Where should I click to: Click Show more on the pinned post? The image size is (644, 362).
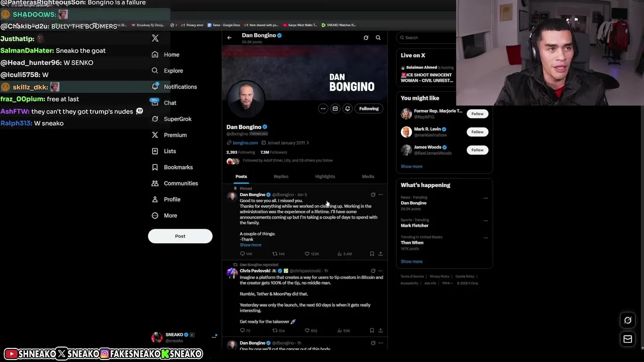tap(251, 245)
